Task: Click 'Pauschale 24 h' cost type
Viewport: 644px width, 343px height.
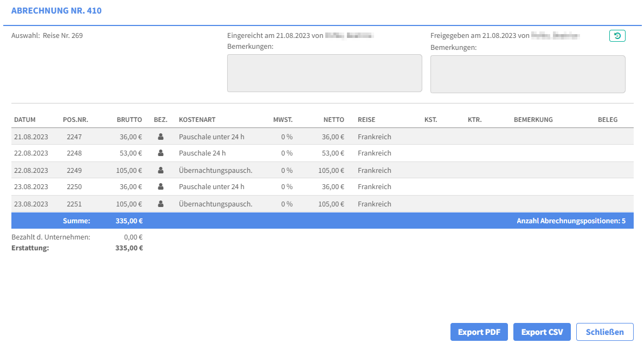Action: click(x=202, y=153)
